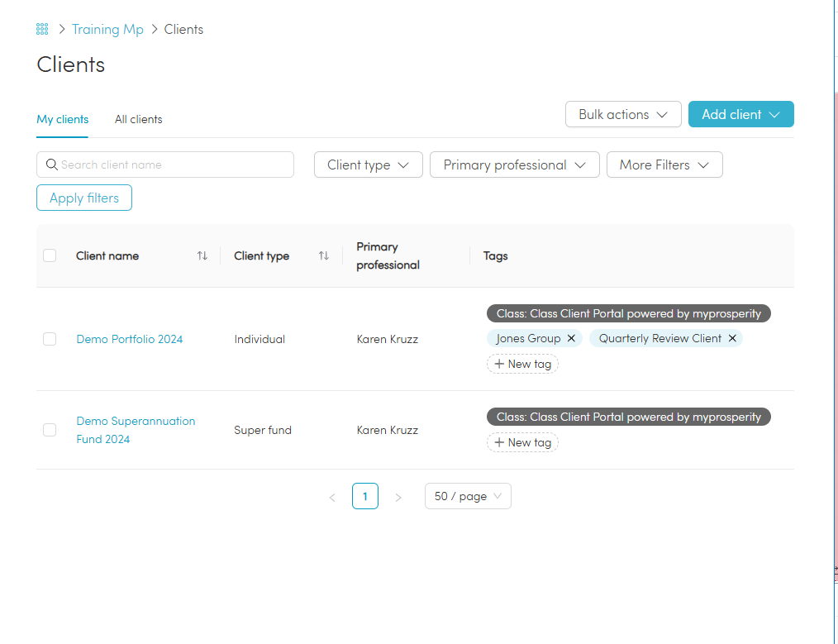This screenshot has height=644, width=838.
Task: Expand the Add client dropdown
Action: click(x=740, y=114)
